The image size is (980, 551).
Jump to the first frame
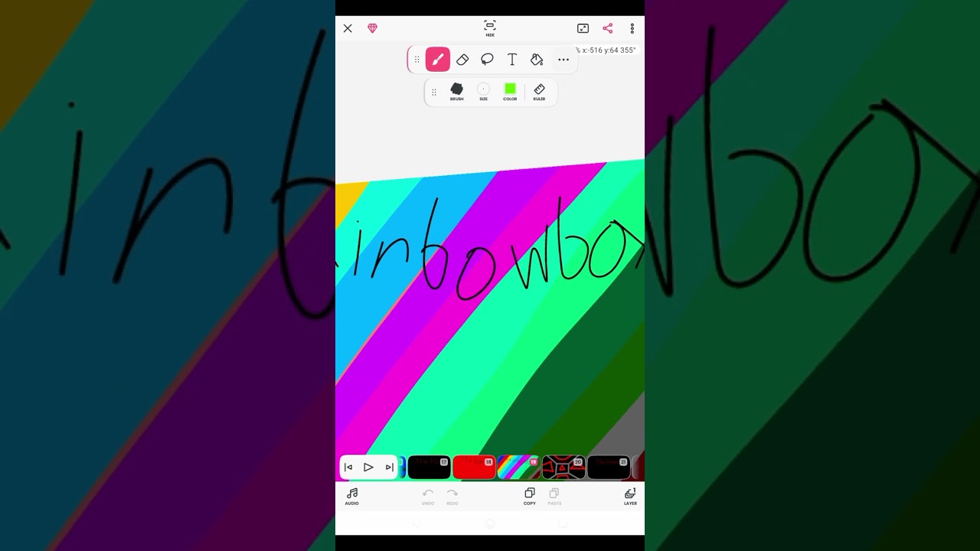pyautogui.click(x=348, y=467)
